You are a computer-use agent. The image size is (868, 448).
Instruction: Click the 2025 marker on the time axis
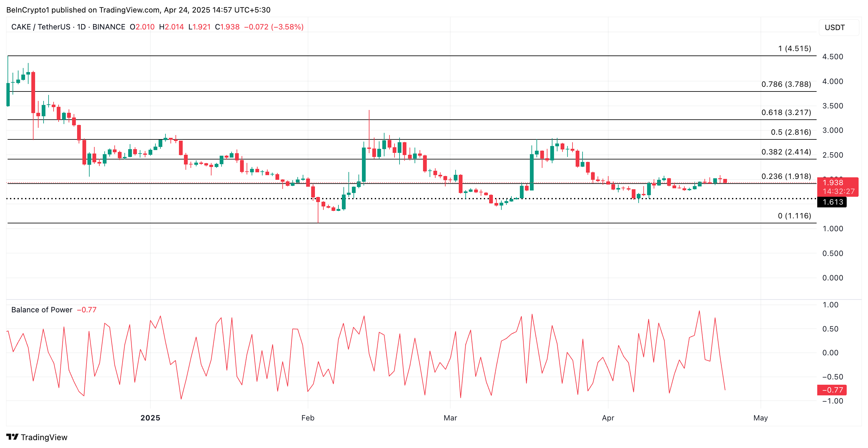pyautogui.click(x=150, y=418)
